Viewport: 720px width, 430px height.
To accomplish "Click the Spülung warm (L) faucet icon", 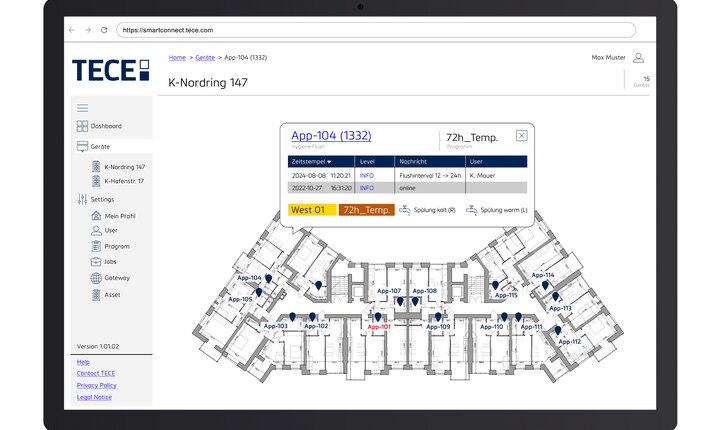I will pyautogui.click(x=472, y=210).
